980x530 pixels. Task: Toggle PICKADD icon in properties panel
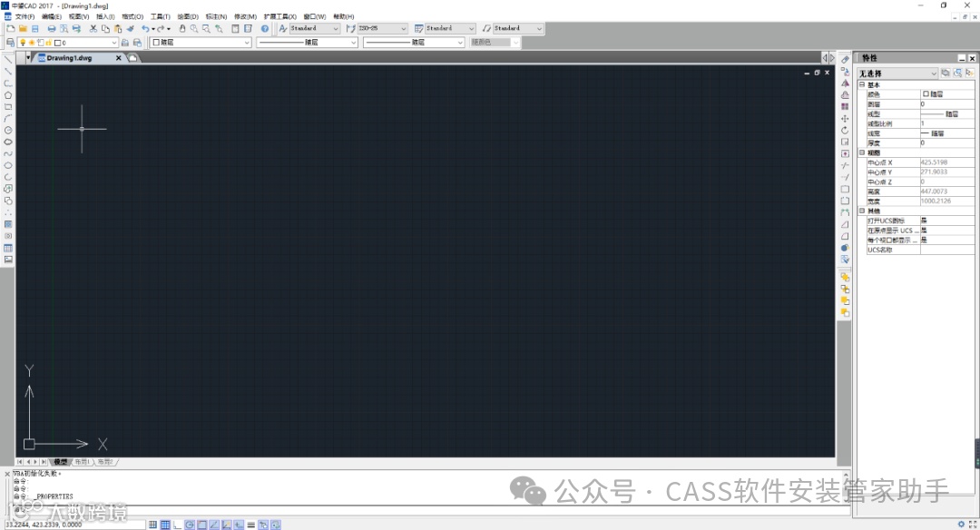pyautogui.click(x=946, y=74)
